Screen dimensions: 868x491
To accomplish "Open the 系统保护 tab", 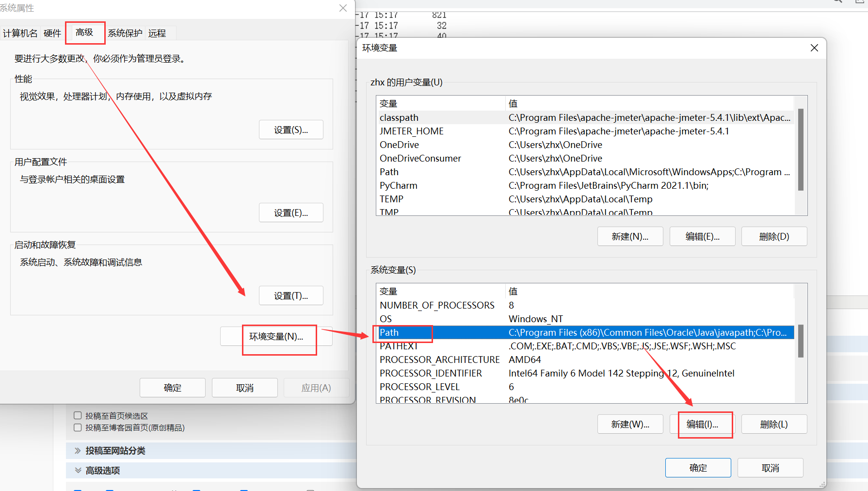I will [125, 33].
